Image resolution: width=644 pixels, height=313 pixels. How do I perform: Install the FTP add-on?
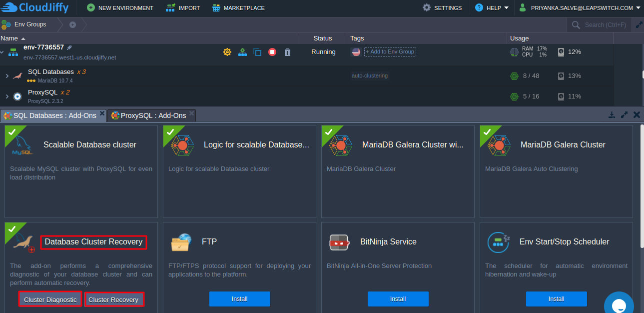pos(240,299)
